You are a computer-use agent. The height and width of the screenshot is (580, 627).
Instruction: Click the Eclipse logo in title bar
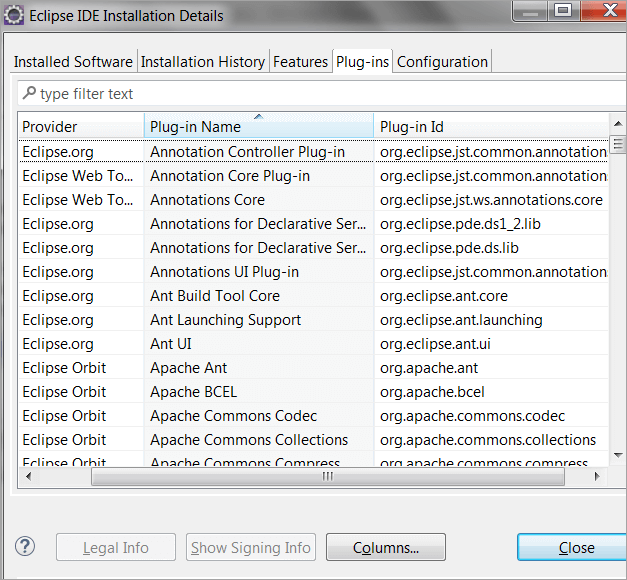(x=14, y=16)
